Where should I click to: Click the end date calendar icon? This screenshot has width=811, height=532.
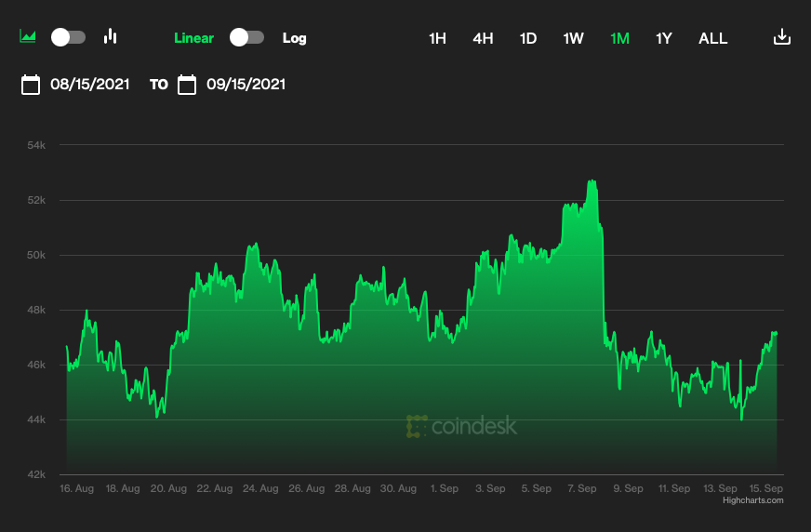coord(187,85)
